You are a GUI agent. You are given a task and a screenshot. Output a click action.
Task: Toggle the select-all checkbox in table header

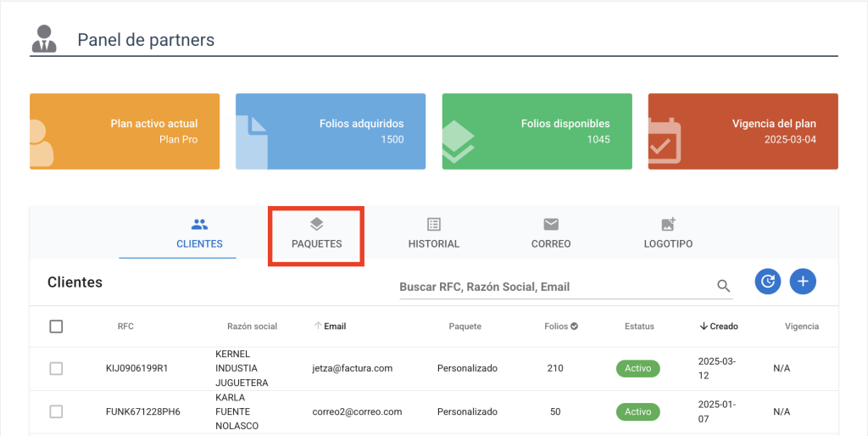pyautogui.click(x=56, y=327)
